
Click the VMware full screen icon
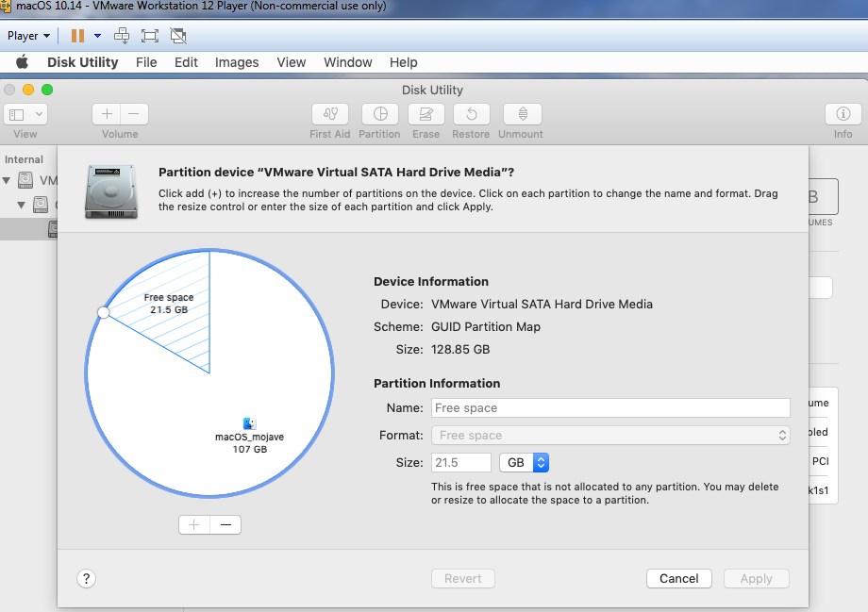[149, 36]
